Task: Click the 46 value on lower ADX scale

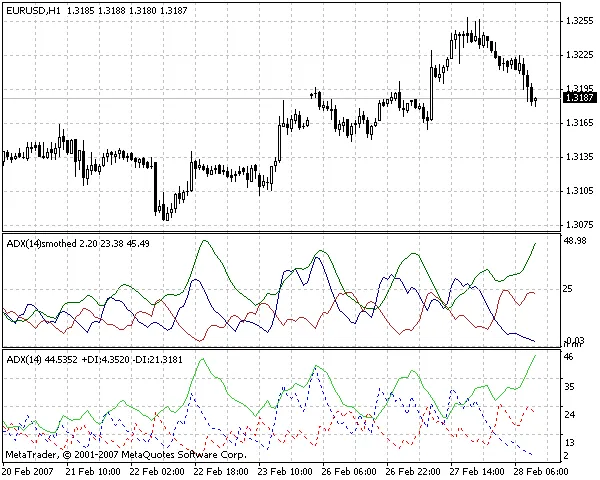Action: pyautogui.click(x=568, y=357)
